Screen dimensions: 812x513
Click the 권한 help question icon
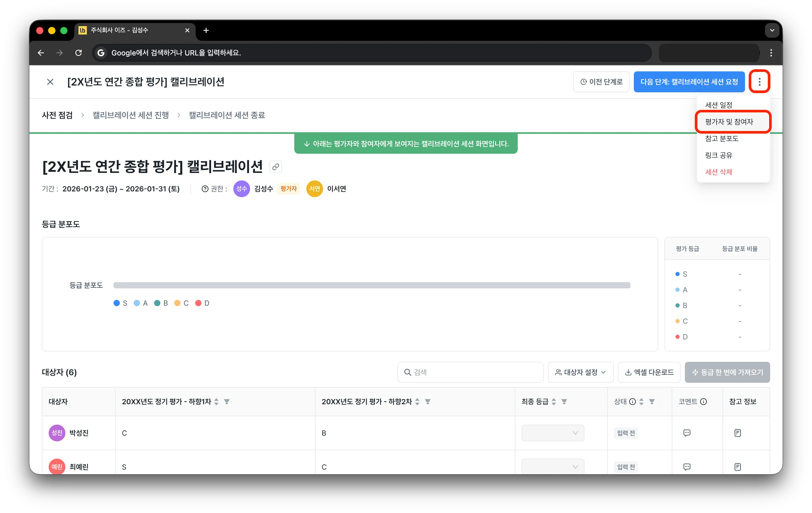pos(205,189)
